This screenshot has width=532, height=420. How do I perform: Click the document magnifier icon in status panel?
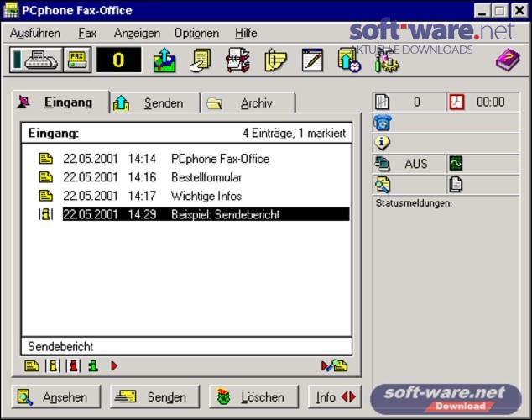pyautogui.click(x=383, y=185)
